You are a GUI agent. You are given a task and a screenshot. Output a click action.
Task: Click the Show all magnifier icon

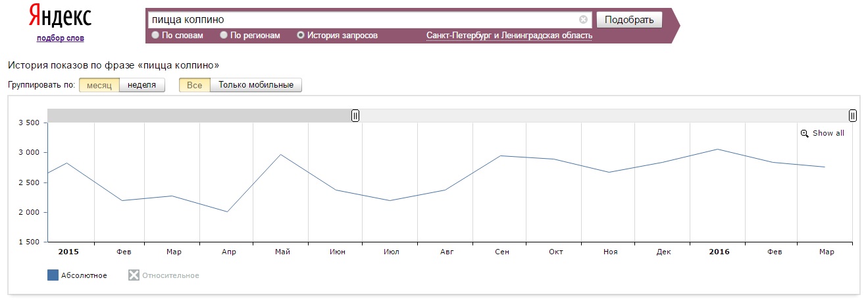click(x=804, y=134)
